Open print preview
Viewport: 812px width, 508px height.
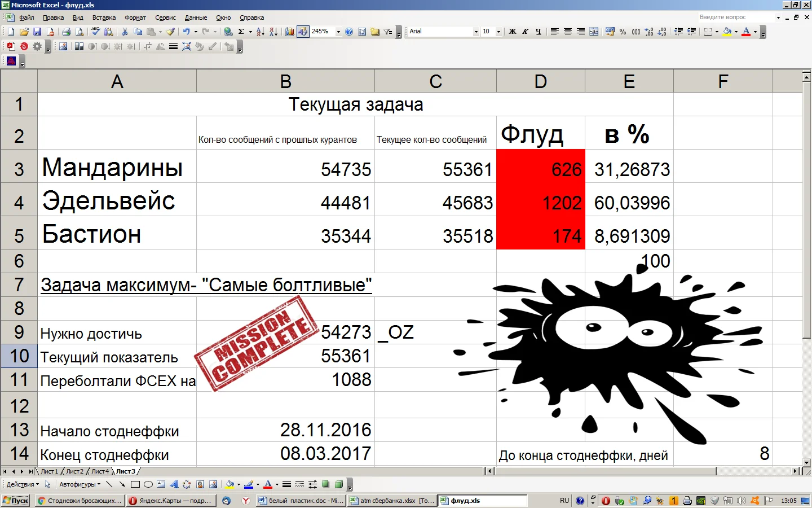(80, 32)
